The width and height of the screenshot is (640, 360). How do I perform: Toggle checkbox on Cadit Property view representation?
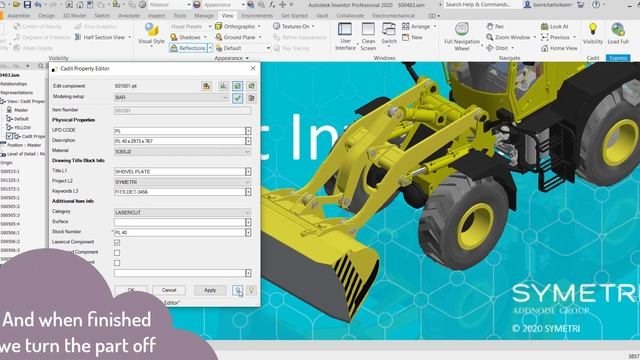pos(9,136)
